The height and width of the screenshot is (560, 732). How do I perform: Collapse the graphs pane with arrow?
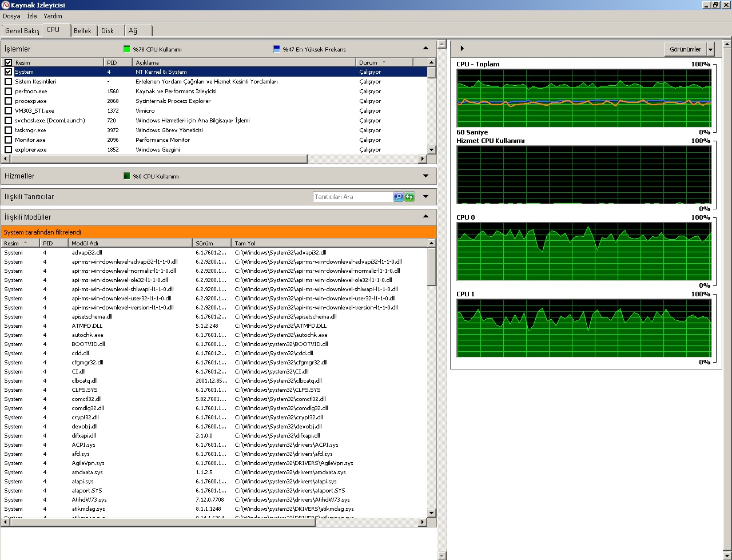click(462, 49)
